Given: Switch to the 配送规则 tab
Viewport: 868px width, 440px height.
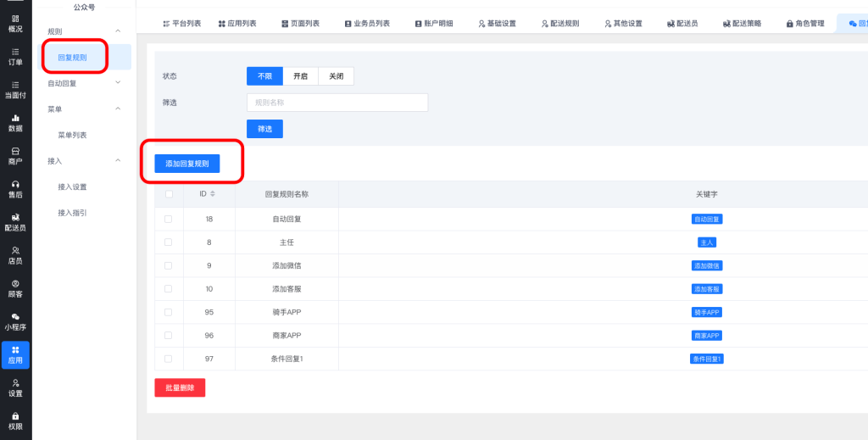Looking at the screenshot, I should point(559,24).
